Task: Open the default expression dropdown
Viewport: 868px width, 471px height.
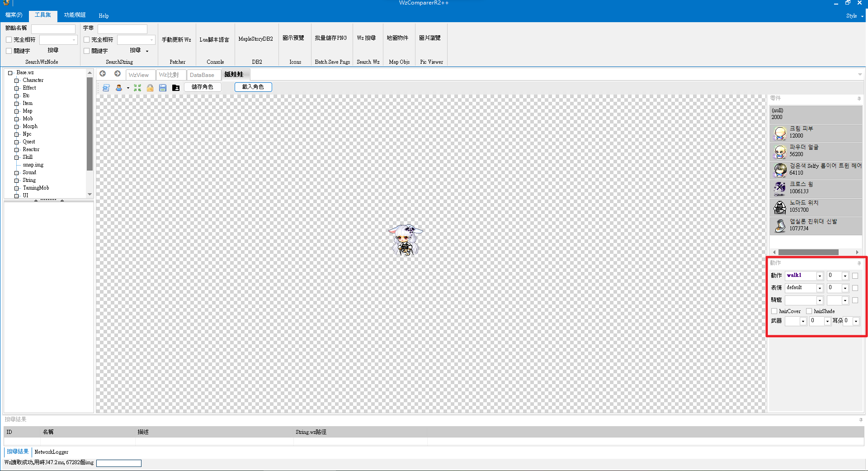Action: (x=820, y=288)
